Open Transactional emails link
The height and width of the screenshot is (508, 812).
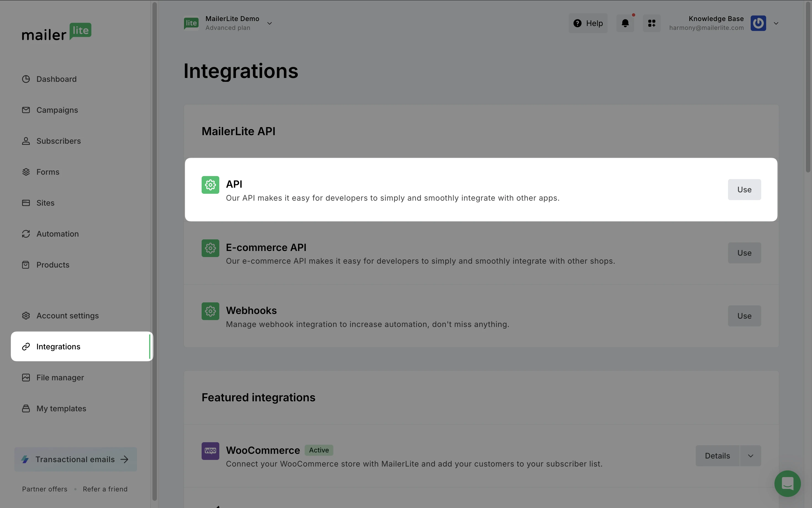click(x=75, y=459)
